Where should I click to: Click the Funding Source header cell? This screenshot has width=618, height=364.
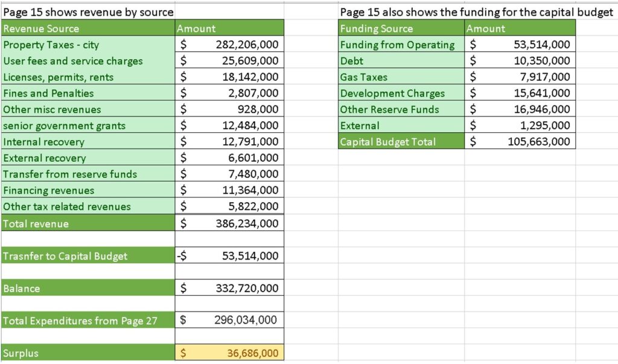tap(401, 28)
